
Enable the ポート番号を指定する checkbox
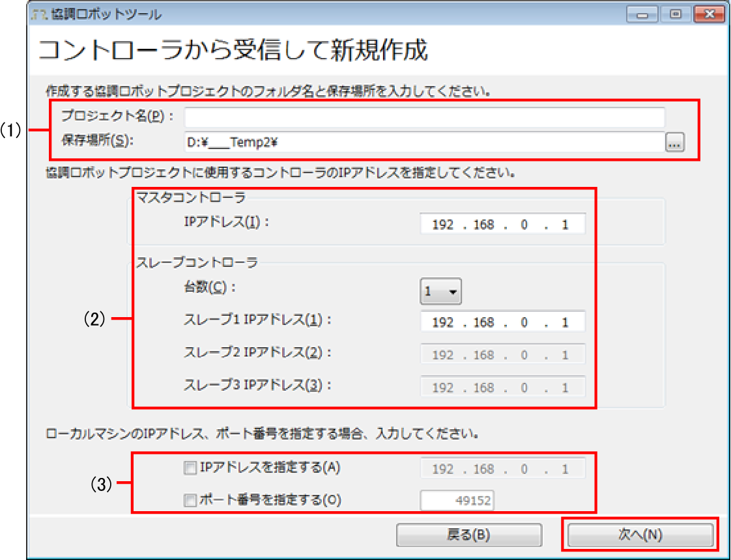tap(190, 500)
